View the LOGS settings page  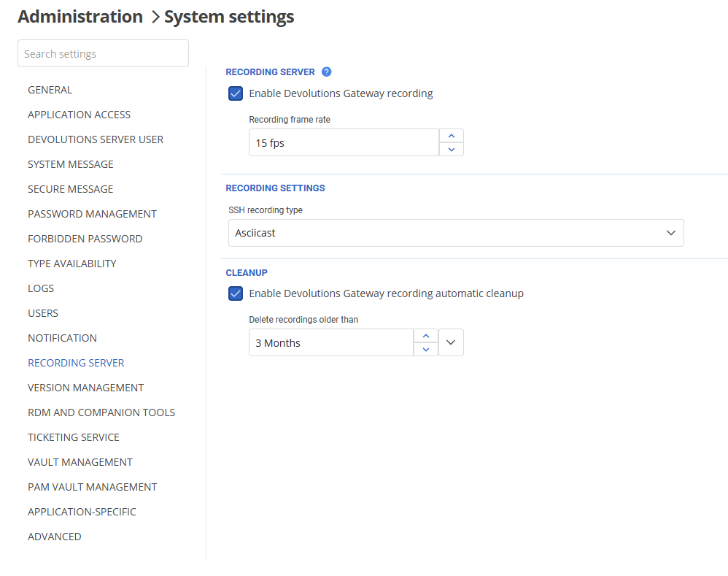[x=41, y=288]
